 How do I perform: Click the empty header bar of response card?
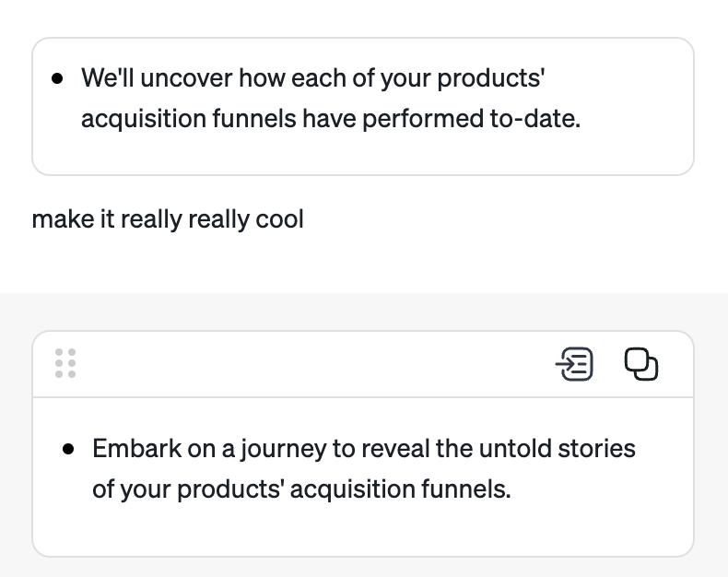pyautogui.click(x=313, y=364)
